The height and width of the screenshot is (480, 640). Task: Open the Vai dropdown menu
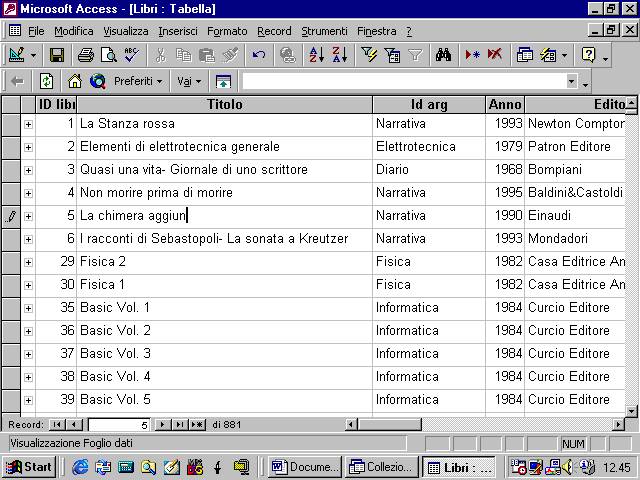[189, 81]
